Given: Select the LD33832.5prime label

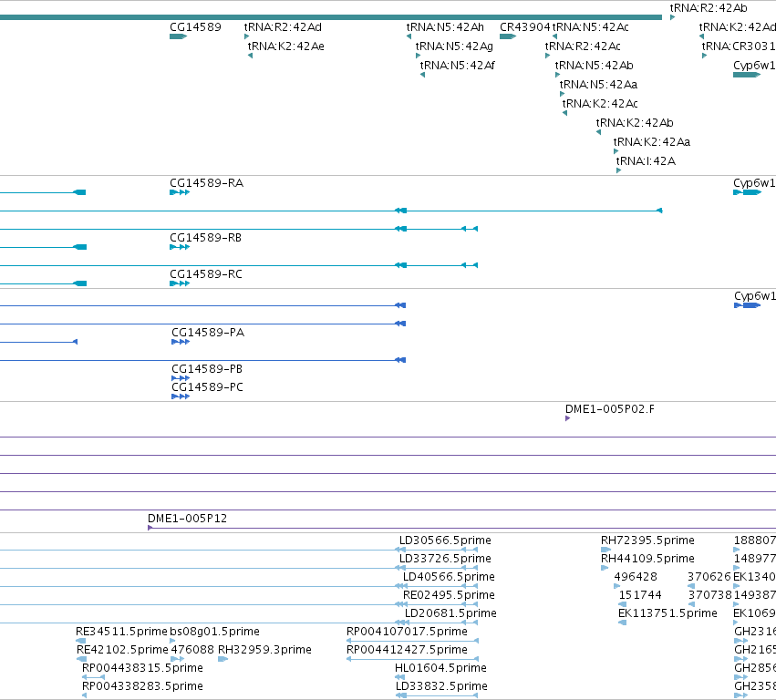Looking at the screenshot, I should (441, 686).
